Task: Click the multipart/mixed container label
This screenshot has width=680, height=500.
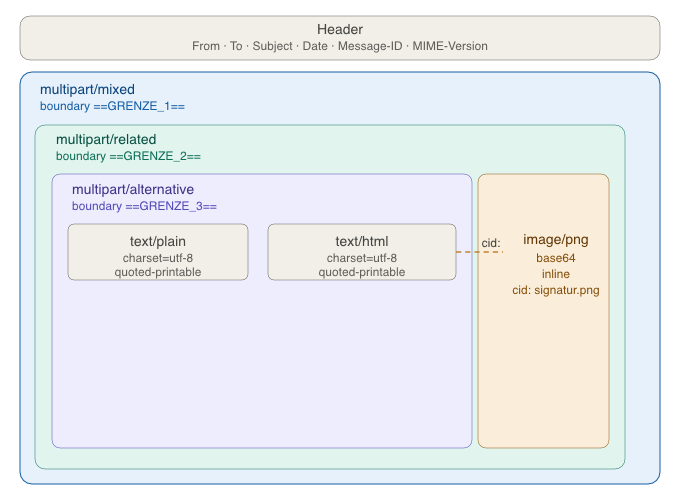Action: click(x=87, y=89)
